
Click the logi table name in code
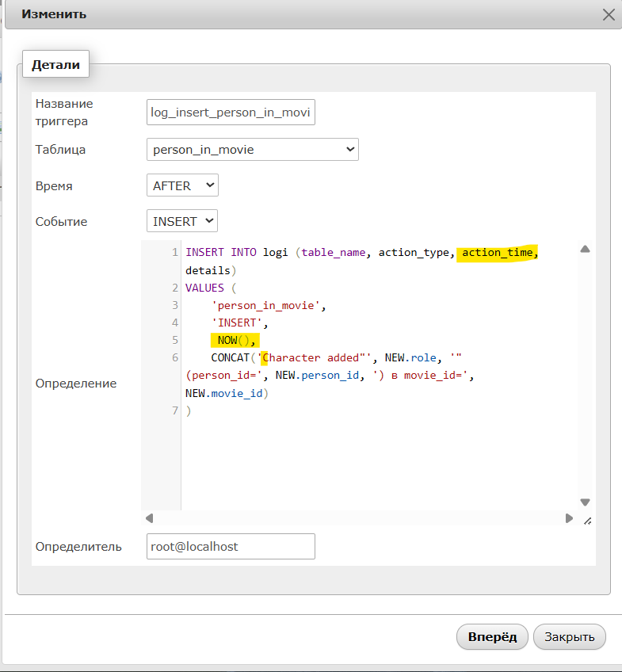[275, 253]
